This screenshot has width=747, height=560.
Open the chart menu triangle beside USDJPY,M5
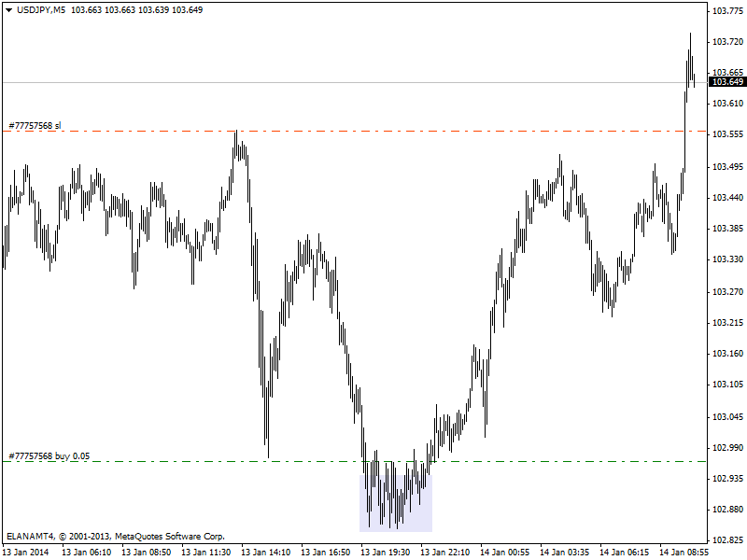tap(8, 10)
